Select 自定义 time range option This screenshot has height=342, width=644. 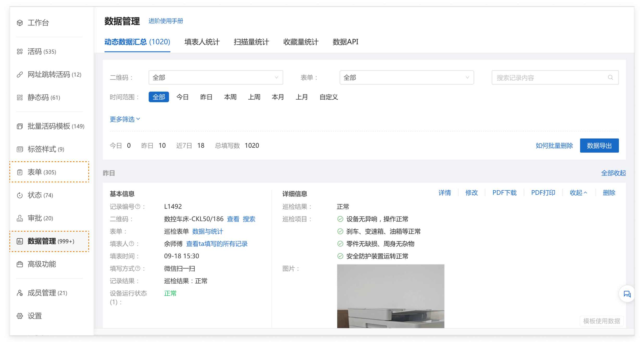click(329, 97)
